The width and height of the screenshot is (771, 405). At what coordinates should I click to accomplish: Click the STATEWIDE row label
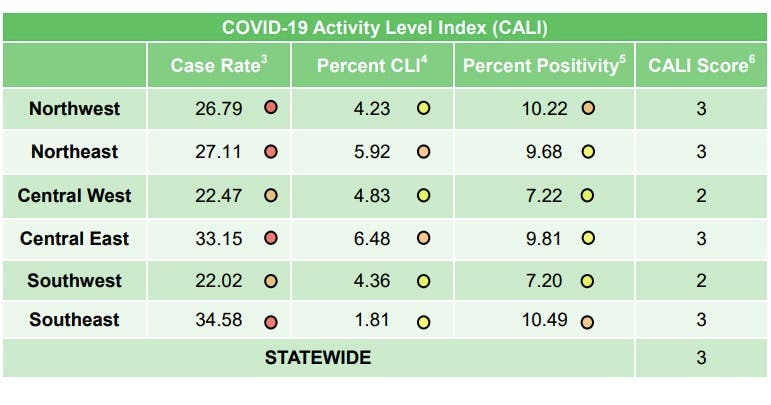318,358
